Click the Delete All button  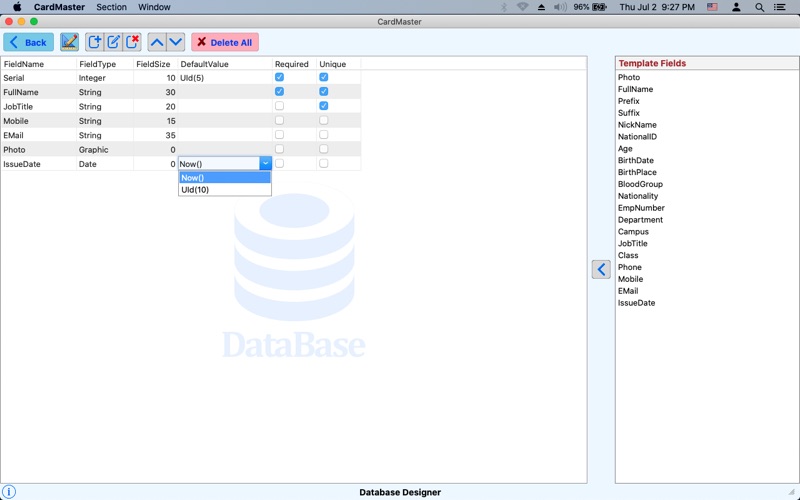[225, 42]
